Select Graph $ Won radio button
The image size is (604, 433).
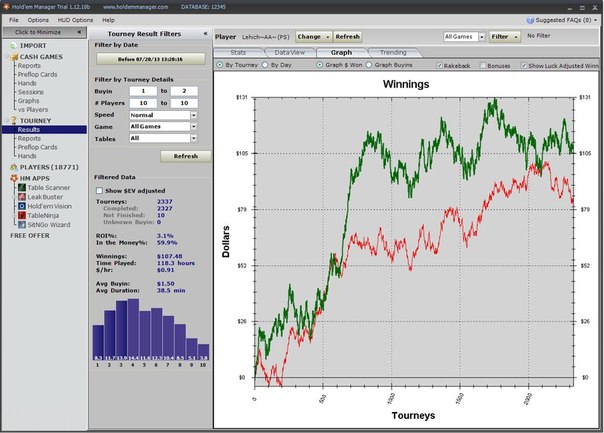tap(319, 65)
